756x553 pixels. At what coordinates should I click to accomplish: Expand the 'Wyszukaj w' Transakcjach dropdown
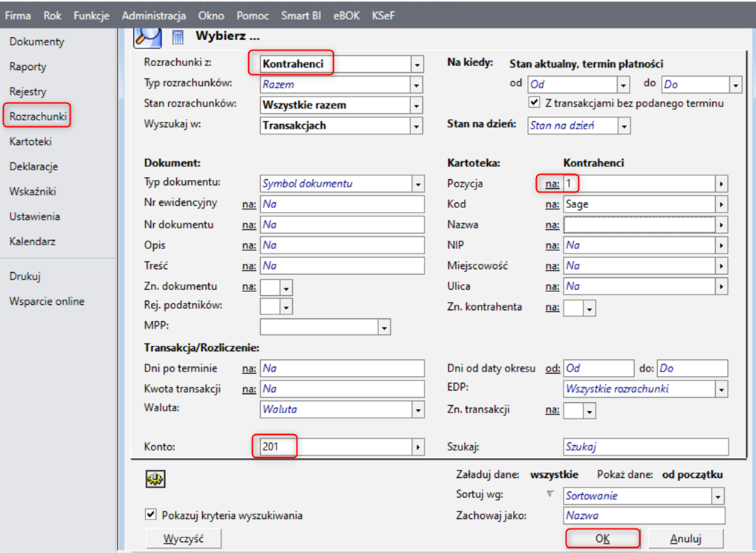pos(417,126)
